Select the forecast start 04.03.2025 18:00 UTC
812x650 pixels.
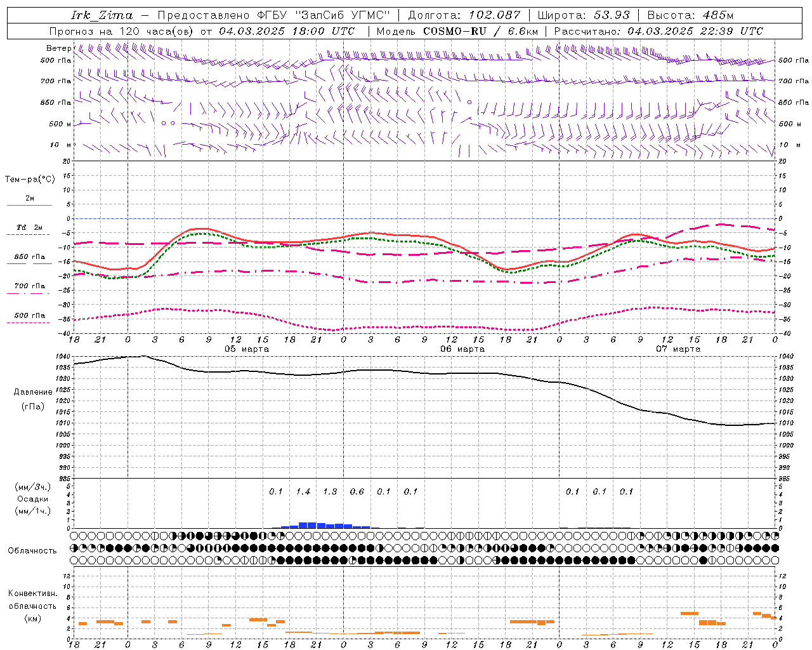point(287,31)
